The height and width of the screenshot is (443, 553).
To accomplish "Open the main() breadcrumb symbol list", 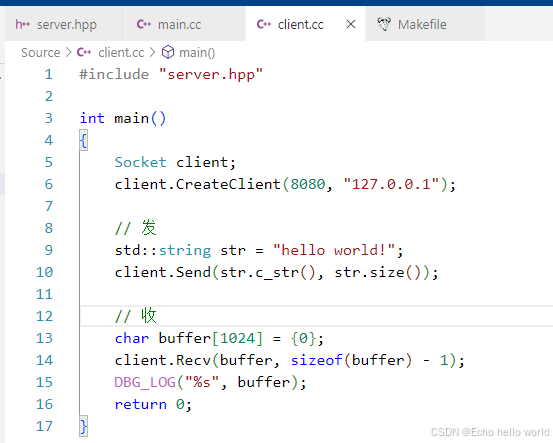I will [197, 53].
